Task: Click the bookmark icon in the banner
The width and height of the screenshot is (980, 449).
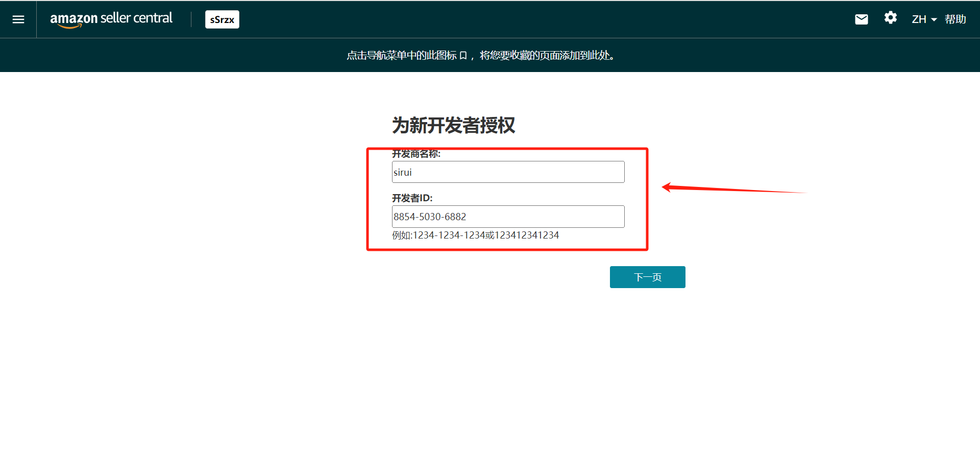Action: pyautogui.click(x=463, y=56)
